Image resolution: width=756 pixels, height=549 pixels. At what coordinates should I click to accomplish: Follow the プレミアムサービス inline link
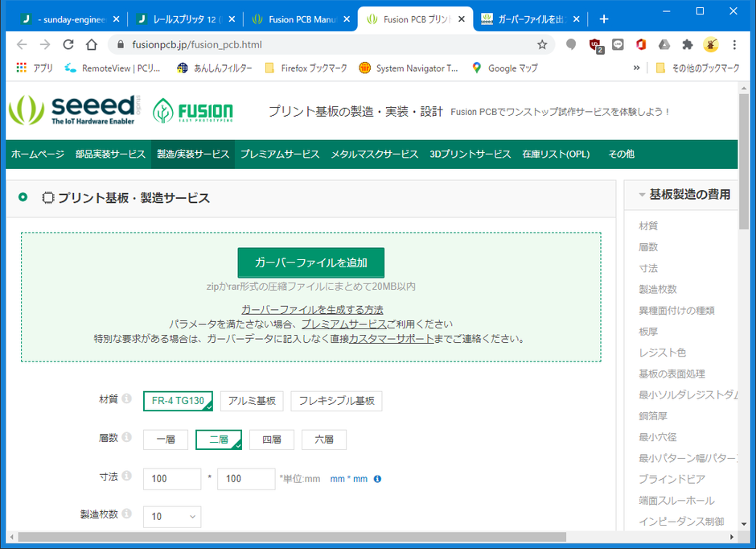343,324
